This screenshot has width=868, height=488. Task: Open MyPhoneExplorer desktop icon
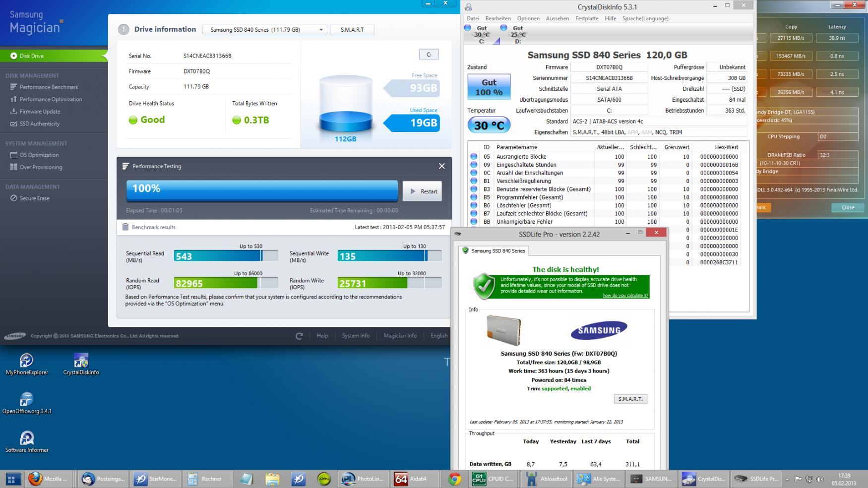point(27,364)
